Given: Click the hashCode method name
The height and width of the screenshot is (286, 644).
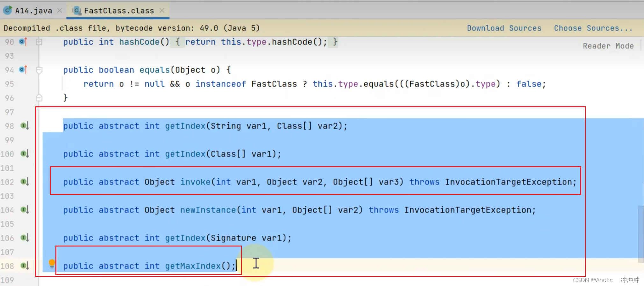Looking at the screenshot, I should pos(139,42).
